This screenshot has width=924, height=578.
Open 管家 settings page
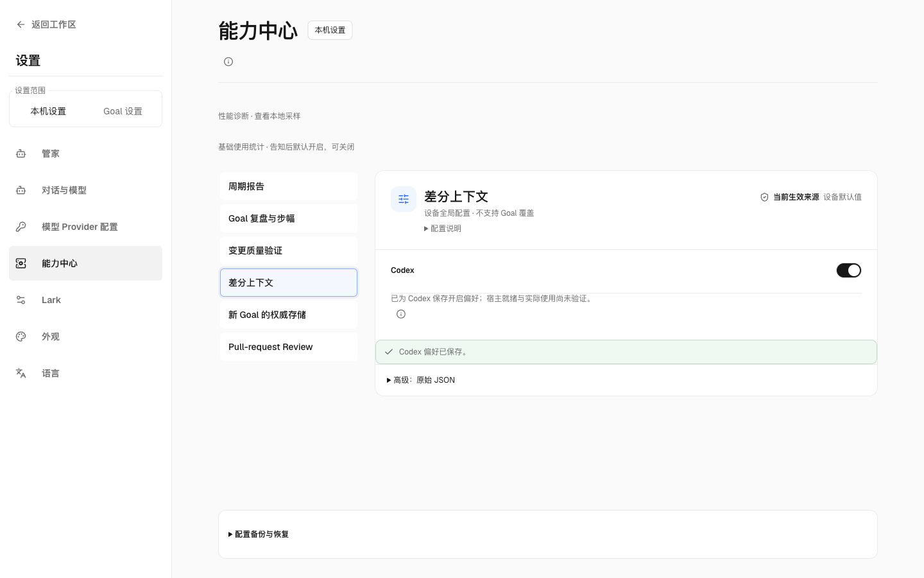[x=85, y=153]
